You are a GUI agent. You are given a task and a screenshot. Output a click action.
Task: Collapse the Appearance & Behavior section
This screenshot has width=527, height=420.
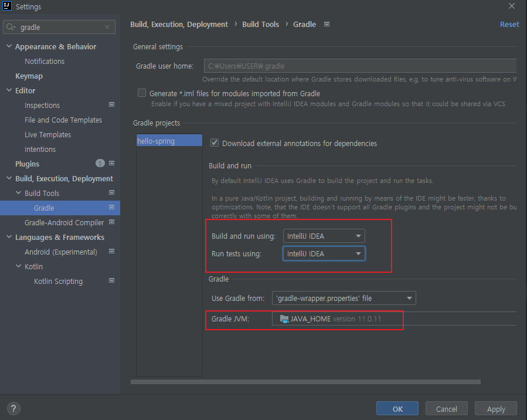(9, 46)
